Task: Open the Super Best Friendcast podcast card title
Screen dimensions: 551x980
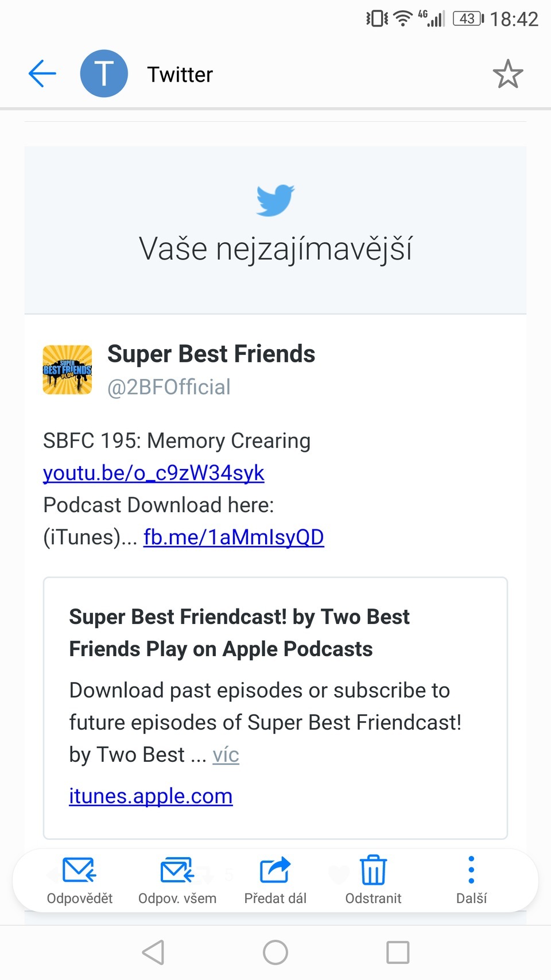Action: coord(239,633)
